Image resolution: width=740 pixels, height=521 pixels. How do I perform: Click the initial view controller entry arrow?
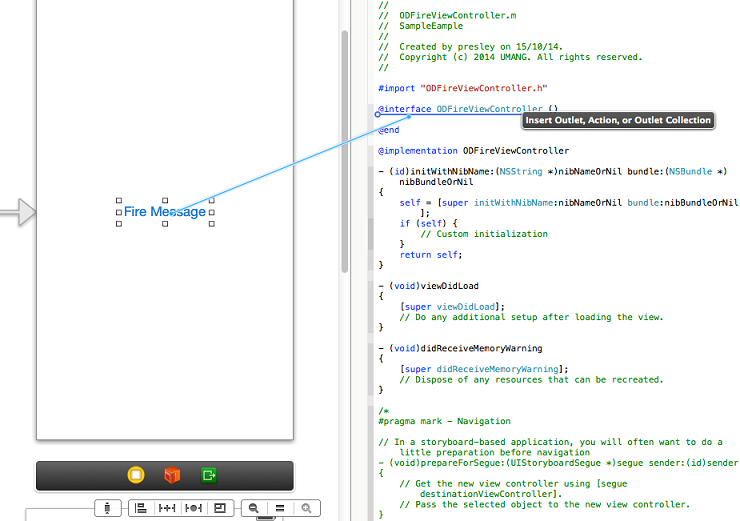[x=18, y=212]
